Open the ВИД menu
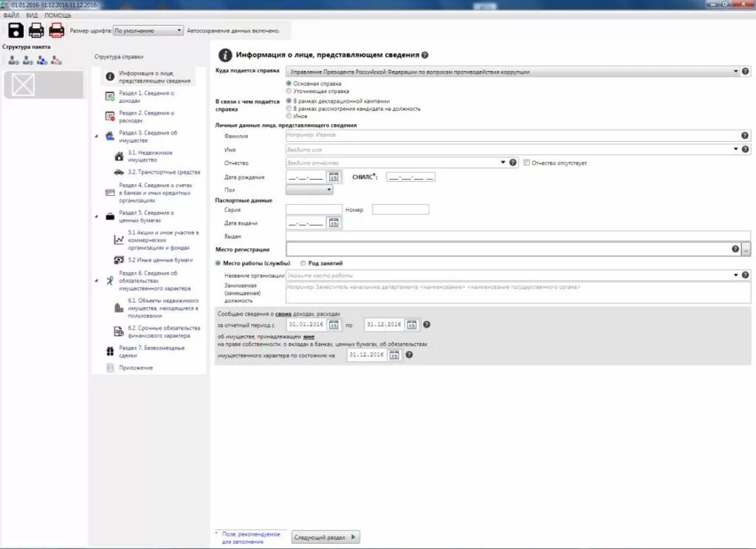 pos(32,16)
